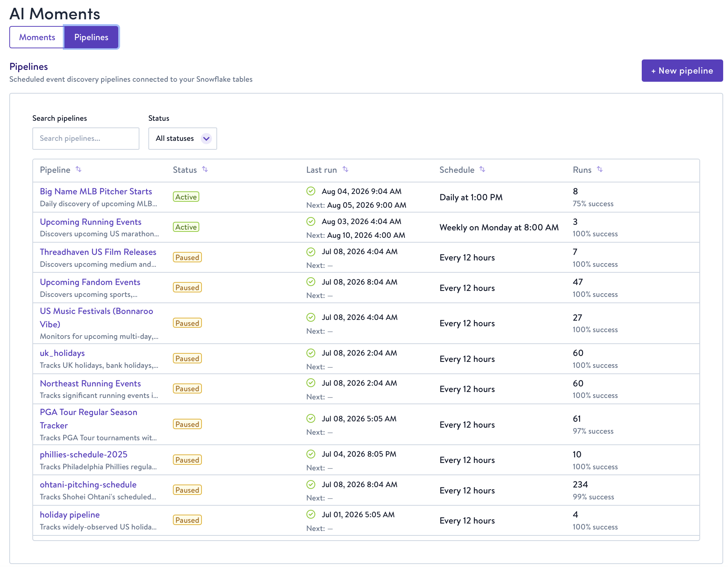Click checkmark icon on holiday pipeline row

[311, 514]
